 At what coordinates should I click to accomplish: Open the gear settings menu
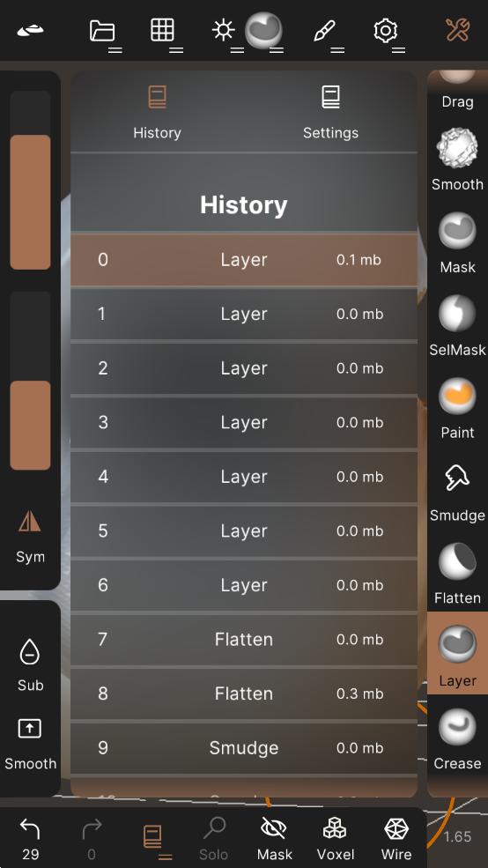tap(388, 33)
